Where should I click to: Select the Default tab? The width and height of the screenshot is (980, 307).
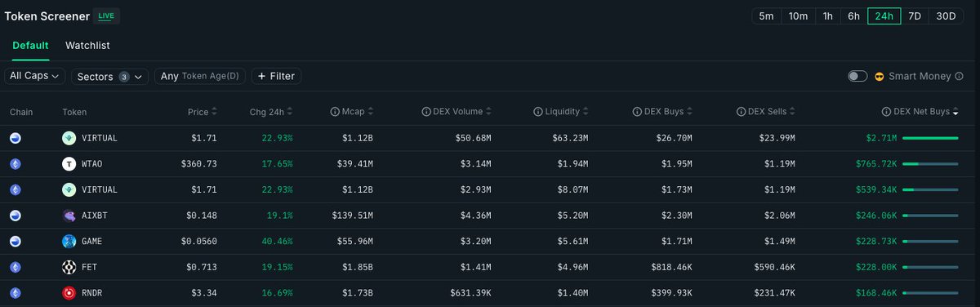[x=30, y=46]
